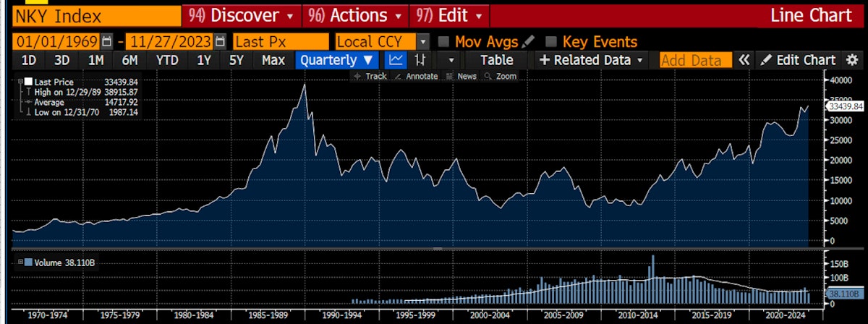Viewport: 868px width, 324px height.
Task: Enable the Mov Avgs checkbox
Action: click(x=444, y=42)
